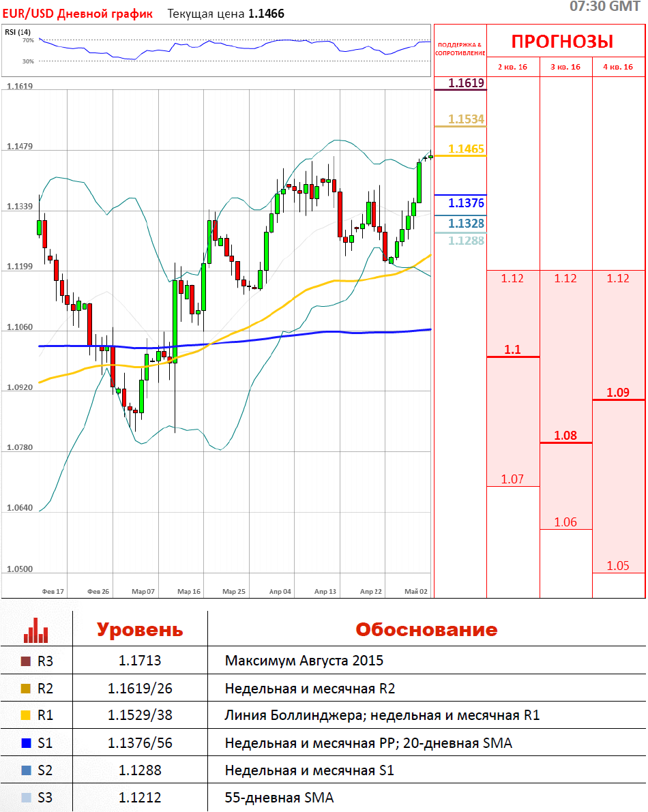The height and width of the screenshot is (812, 648).
Task: Click the 1.09 median forecast for Q4
Action: (x=618, y=393)
